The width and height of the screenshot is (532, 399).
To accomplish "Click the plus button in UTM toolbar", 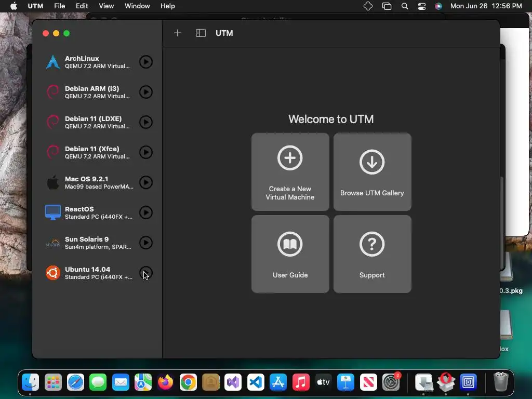I will 178,33.
